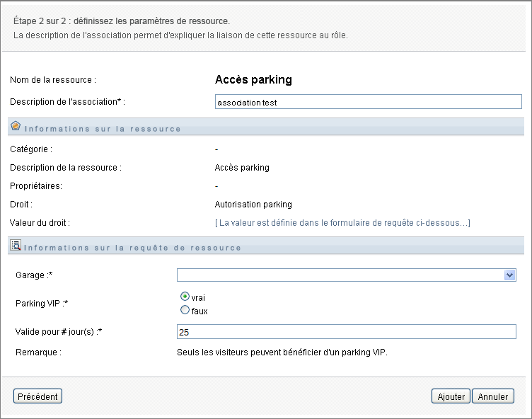Focus the association description field
The width and height of the screenshot is (532, 419).
click(x=368, y=102)
